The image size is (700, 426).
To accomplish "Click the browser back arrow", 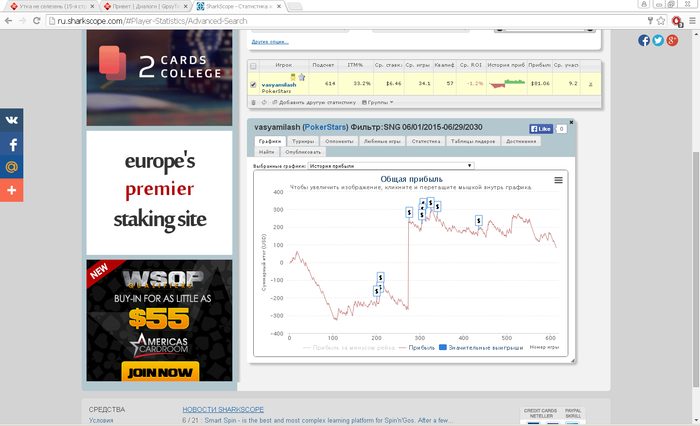I will coord(8,21).
